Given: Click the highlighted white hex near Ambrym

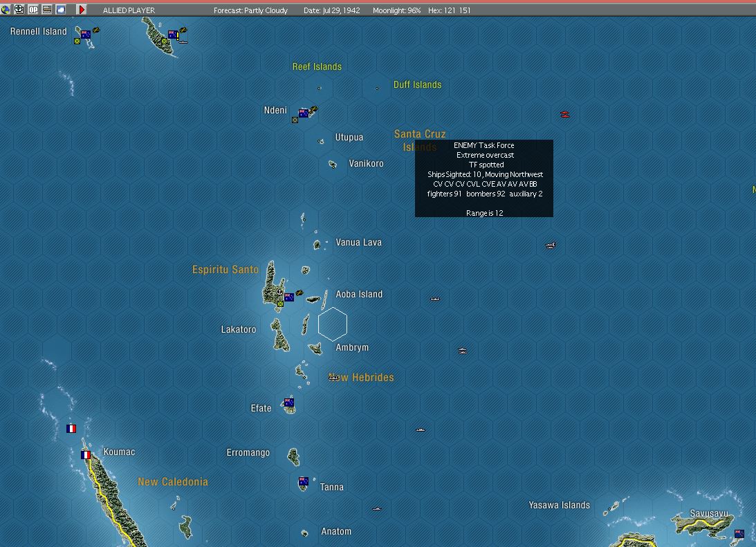Looking at the screenshot, I should pyautogui.click(x=333, y=324).
